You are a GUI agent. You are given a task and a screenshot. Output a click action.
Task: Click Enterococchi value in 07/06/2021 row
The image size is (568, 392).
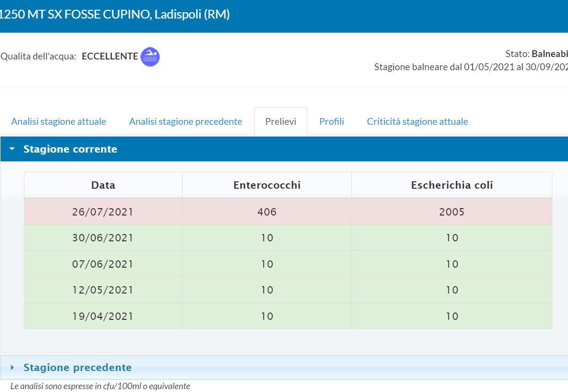coord(267,264)
